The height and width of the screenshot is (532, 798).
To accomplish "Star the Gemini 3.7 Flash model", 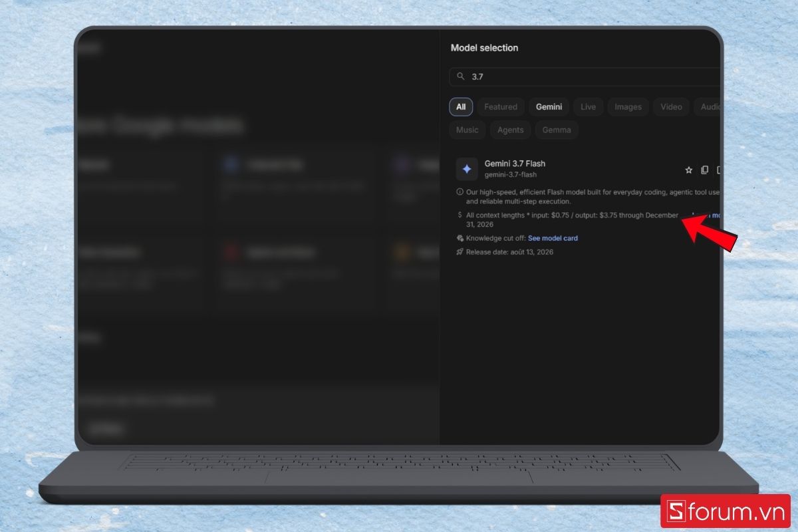I will tap(689, 170).
